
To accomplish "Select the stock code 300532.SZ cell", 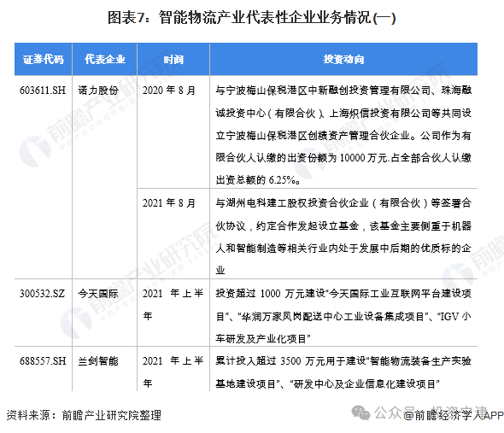I will click(42, 294).
